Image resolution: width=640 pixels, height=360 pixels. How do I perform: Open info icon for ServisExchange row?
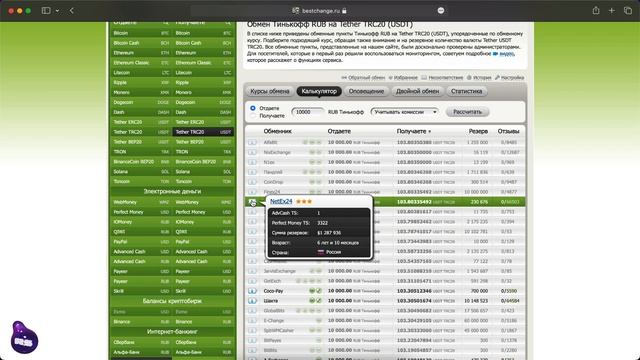(x=252, y=271)
